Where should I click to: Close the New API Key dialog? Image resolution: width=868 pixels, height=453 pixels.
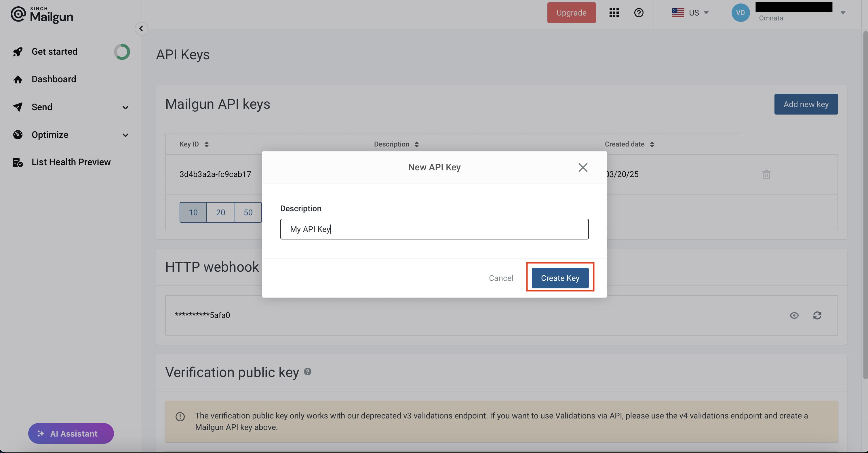tap(583, 168)
